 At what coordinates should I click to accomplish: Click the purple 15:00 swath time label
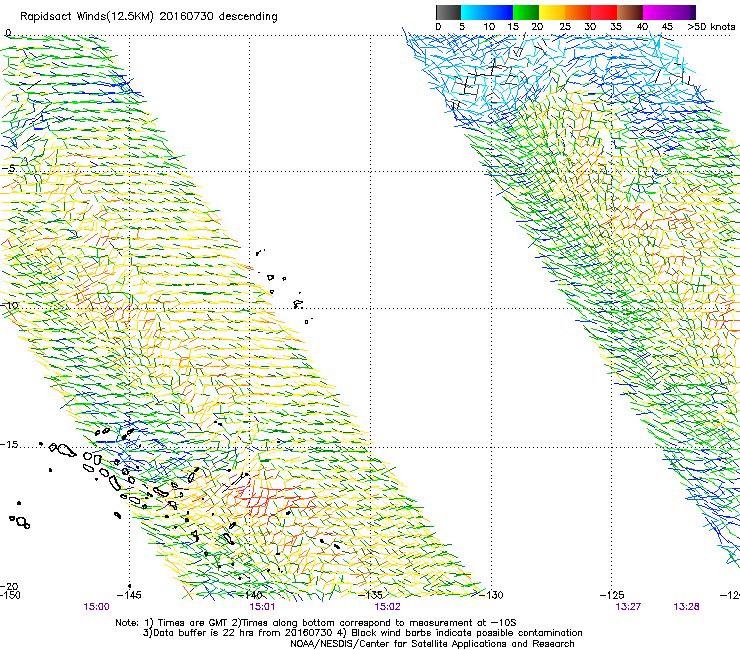pos(96,607)
